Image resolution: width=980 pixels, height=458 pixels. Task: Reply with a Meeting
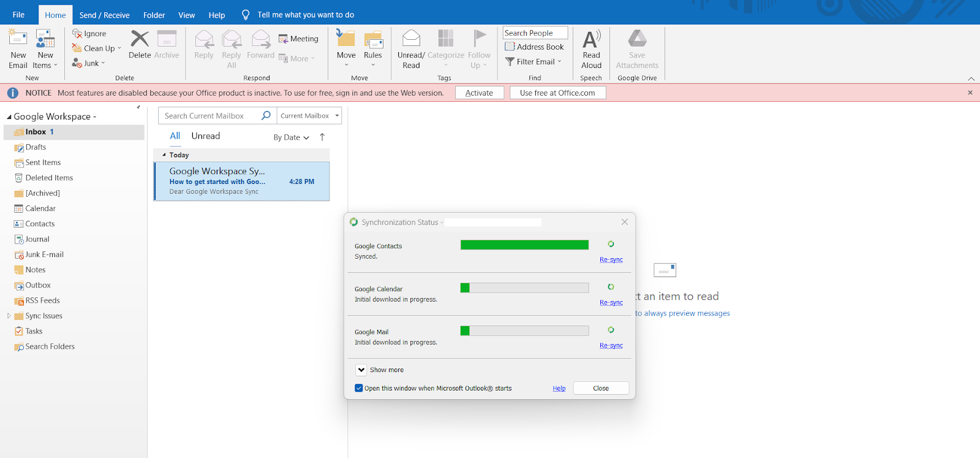[298, 39]
